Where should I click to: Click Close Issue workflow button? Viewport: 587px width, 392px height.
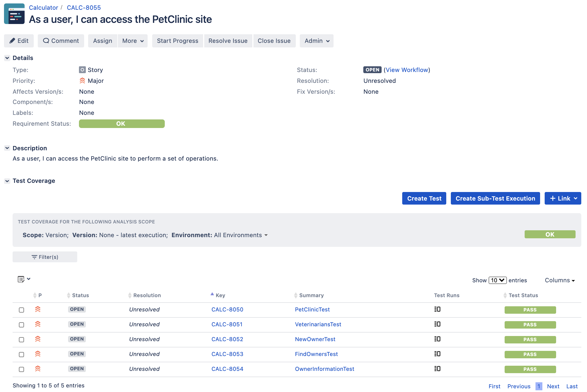pos(274,41)
